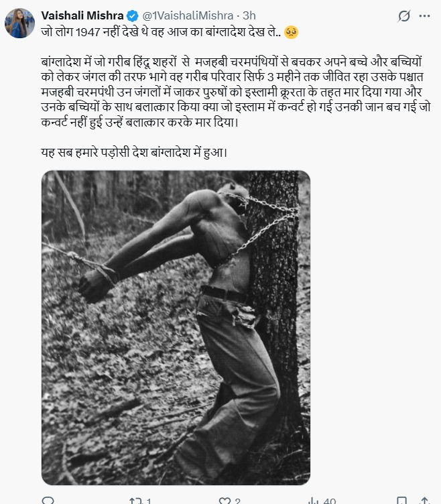Like the post with the heart icon

point(225,501)
